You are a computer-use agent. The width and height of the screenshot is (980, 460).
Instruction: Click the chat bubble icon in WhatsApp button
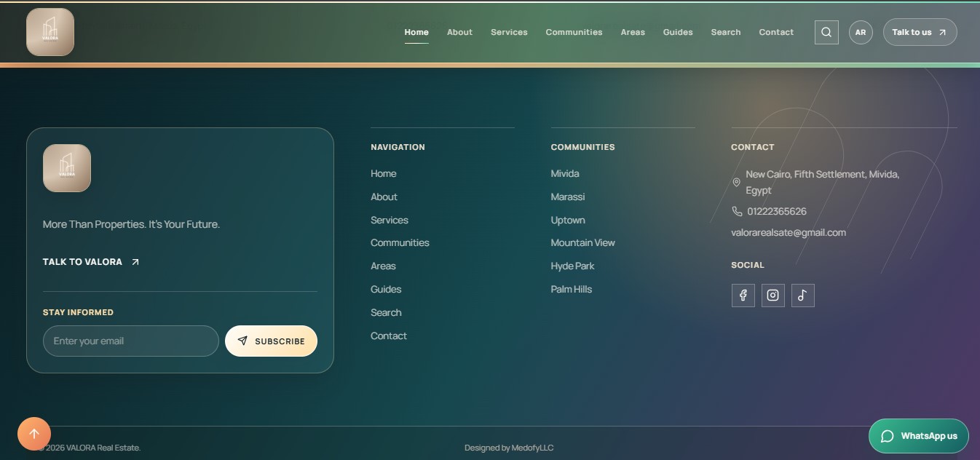(x=888, y=436)
